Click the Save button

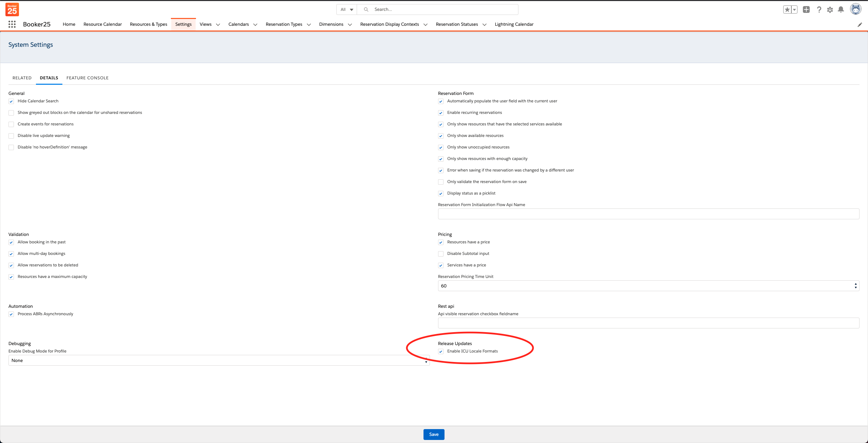(x=434, y=434)
